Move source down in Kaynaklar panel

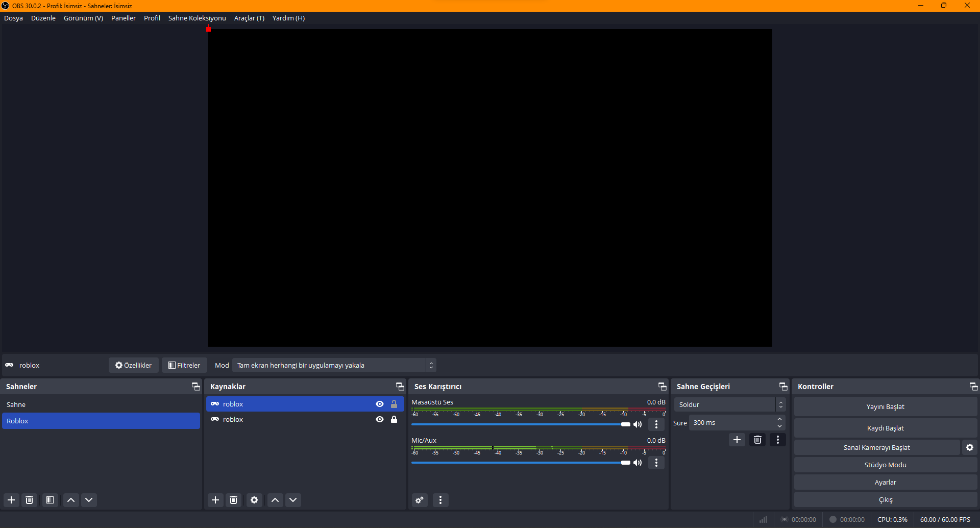coord(293,500)
